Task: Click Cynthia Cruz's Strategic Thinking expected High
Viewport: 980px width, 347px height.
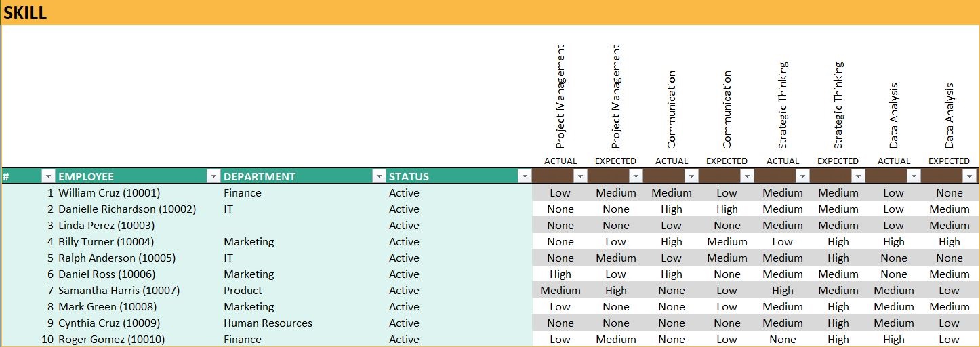Action: pyautogui.click(x=838, y=323)
